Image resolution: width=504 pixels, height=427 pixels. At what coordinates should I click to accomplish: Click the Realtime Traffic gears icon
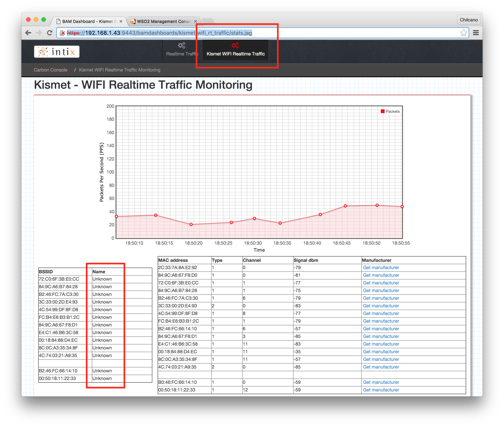pyautogui.click(x=181, y=45)
